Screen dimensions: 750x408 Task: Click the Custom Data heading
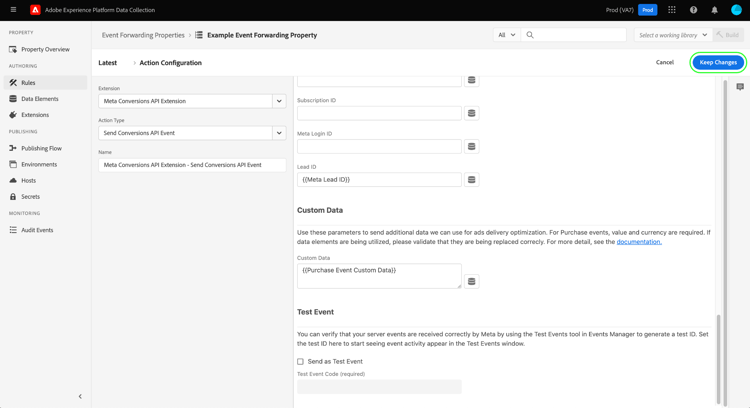[320, 210]
